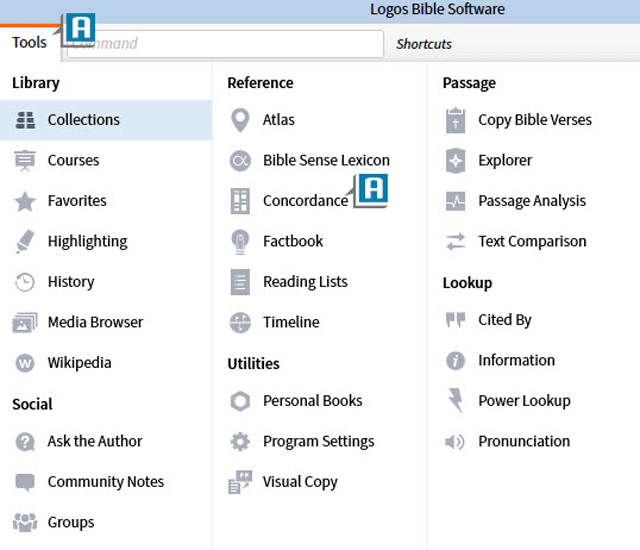This screenshot has width=640, height=550.
Task: Open the Tools menu tab
Action: click(29, 42)
